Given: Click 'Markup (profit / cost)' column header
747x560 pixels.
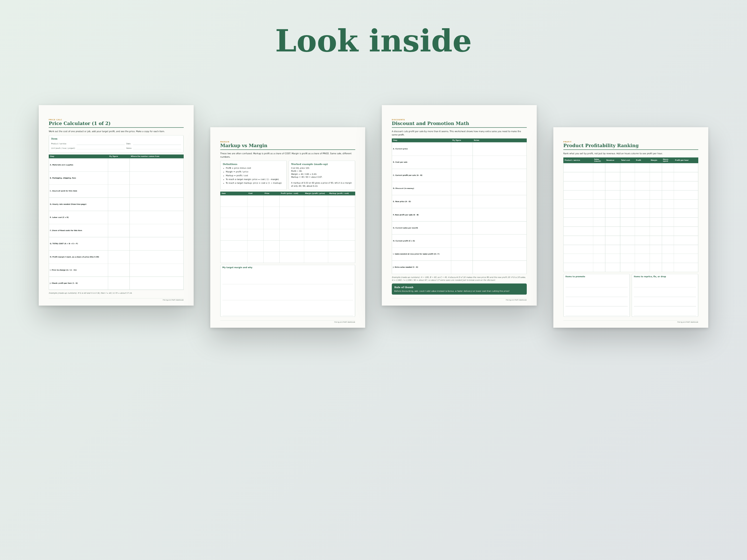Looking at the screenshot, I should 339,193.
